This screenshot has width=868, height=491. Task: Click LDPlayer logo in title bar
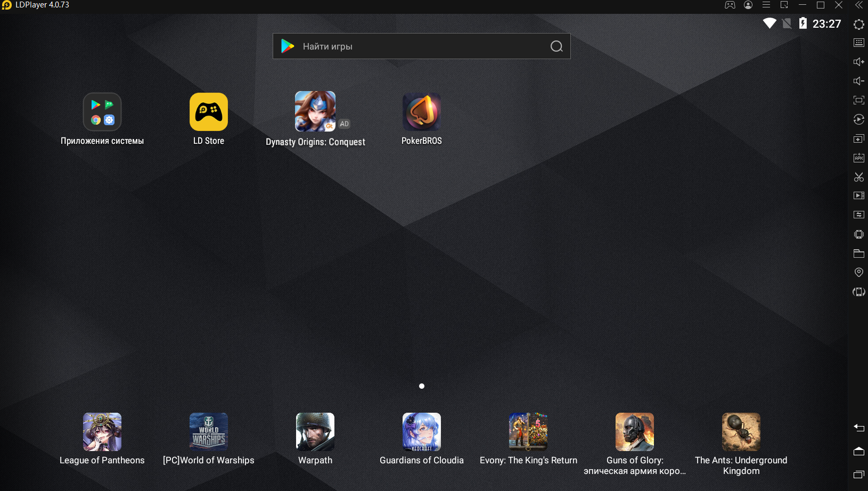(x=6, y=5)
